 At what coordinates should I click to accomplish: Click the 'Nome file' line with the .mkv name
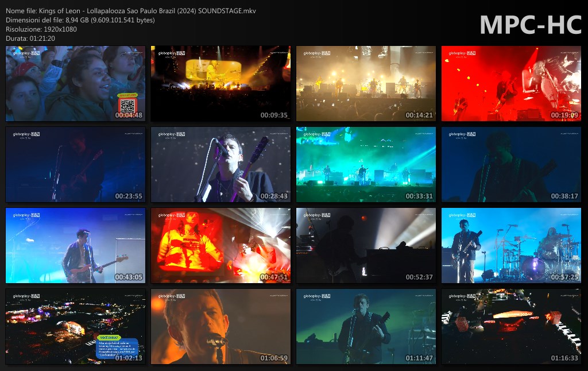131,11
